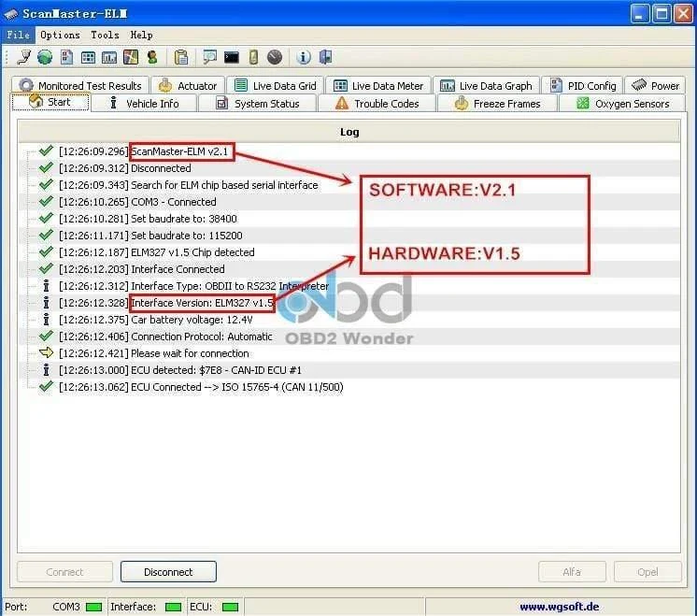Select 'Please wait for connection' log row
Image resolution: width=697 pixels, height=616 pixels.
click(349, 353)
